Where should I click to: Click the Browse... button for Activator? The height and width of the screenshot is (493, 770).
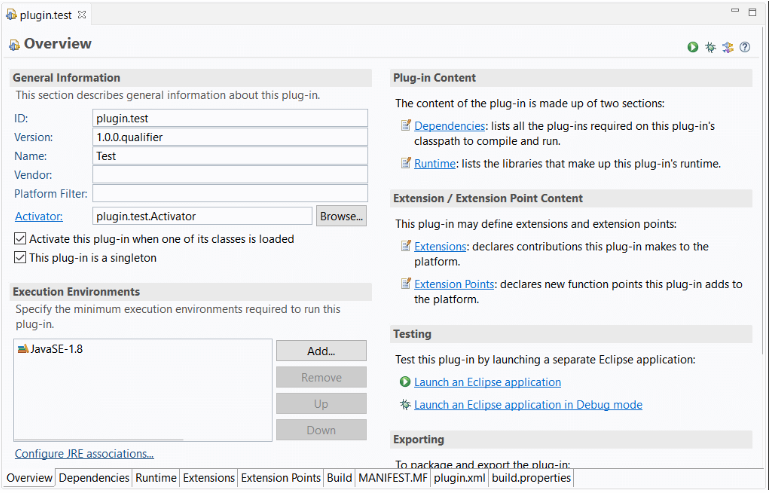pos(341,216)
